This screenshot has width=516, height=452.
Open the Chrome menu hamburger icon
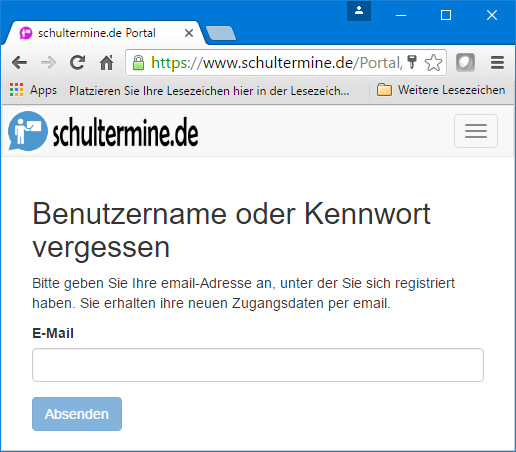pos(497,62)
